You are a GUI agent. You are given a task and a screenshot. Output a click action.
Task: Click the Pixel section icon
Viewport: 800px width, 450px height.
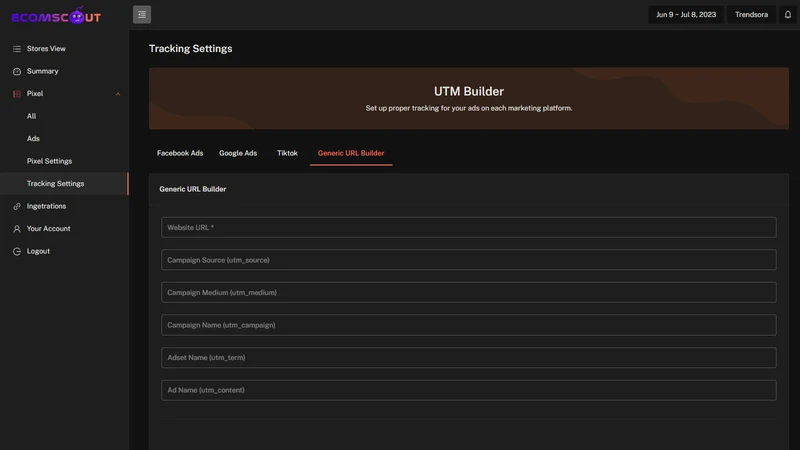tap(17, 94)
